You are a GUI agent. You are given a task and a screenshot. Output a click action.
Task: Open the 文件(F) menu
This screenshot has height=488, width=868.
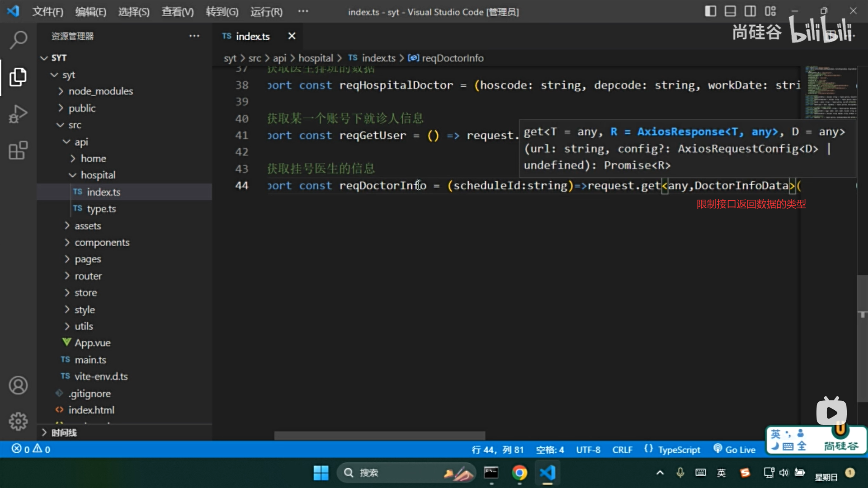[47, 12]
